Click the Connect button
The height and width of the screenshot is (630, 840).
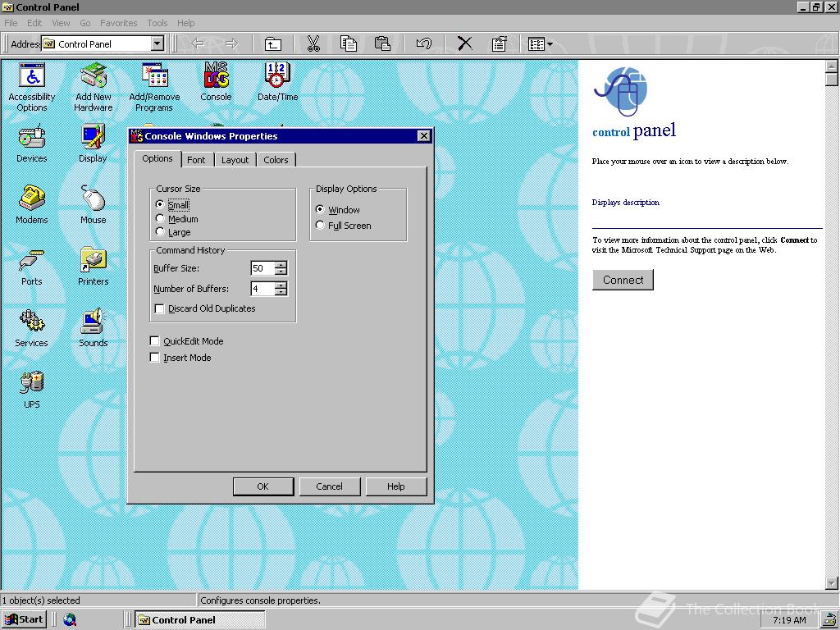point(623,280)
